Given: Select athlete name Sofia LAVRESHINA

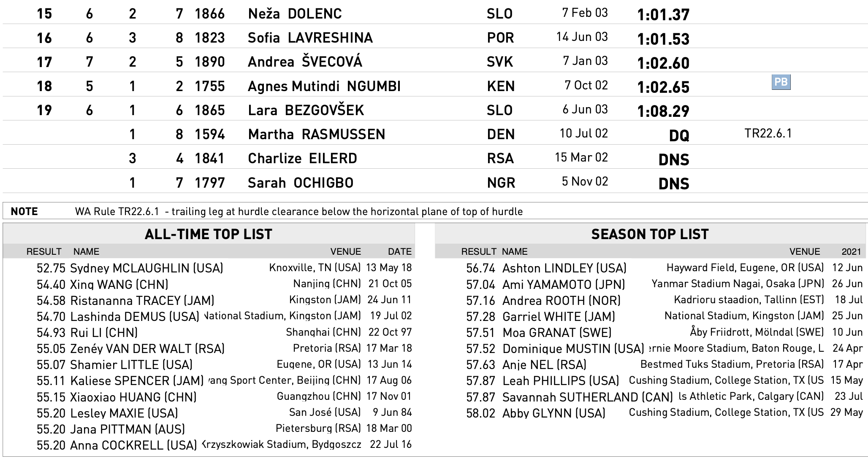Looking at the screenshot, I should point(310,38).
